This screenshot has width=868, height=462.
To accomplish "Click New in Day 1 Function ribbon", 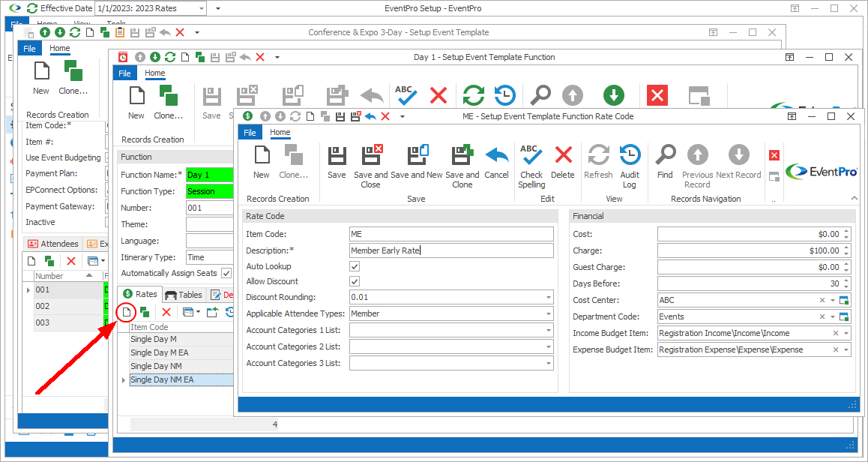I will coord(136,103).
